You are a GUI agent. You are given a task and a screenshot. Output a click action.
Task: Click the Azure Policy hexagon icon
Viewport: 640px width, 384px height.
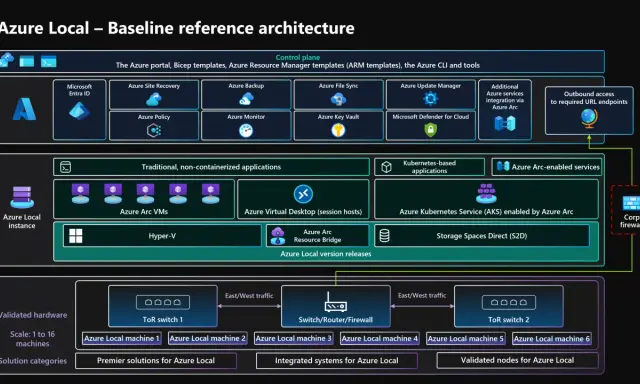pyautogui.click(x=154, y=130)
